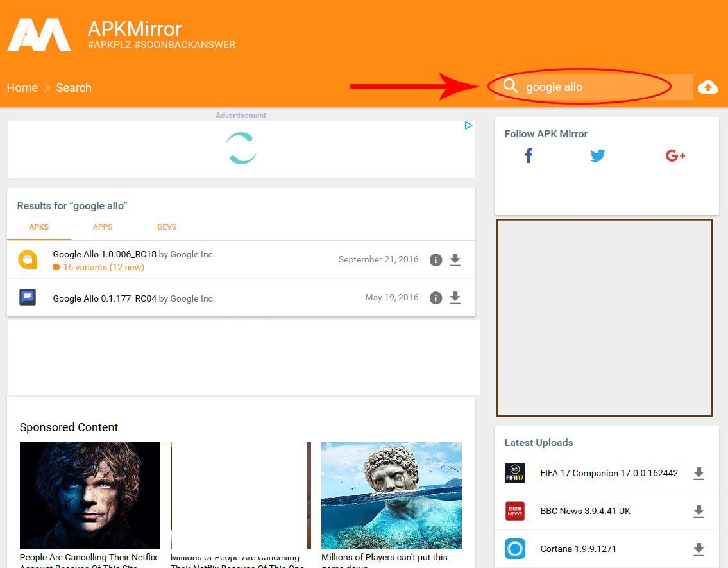Select the APKS results tab
Screen dimensions: 728x568
[x=38, y=227]
